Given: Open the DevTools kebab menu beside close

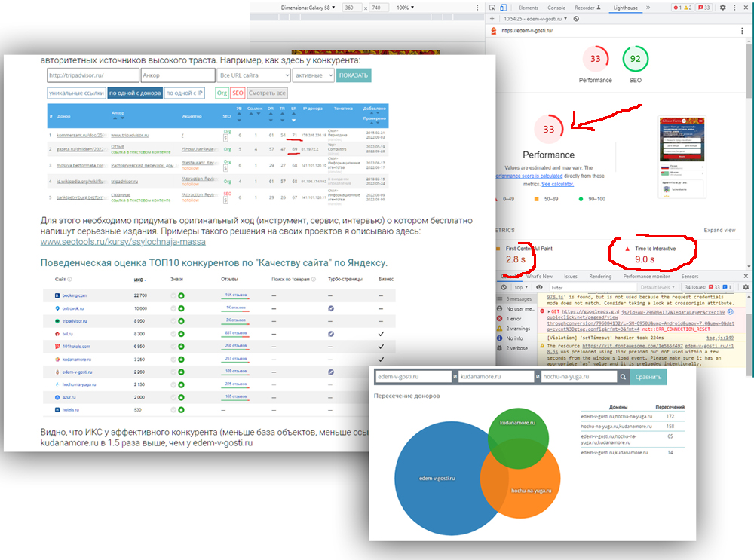Looking at the screenshot, I should pos(734,8).
